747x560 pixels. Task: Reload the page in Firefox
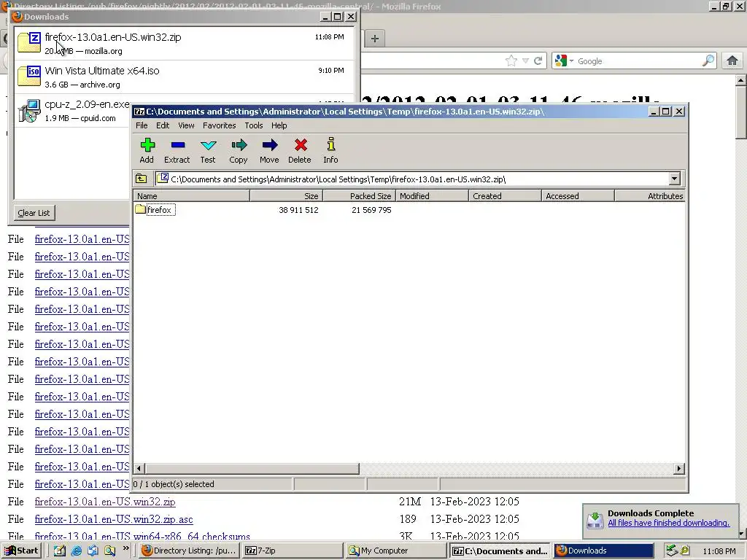[538, 61]
